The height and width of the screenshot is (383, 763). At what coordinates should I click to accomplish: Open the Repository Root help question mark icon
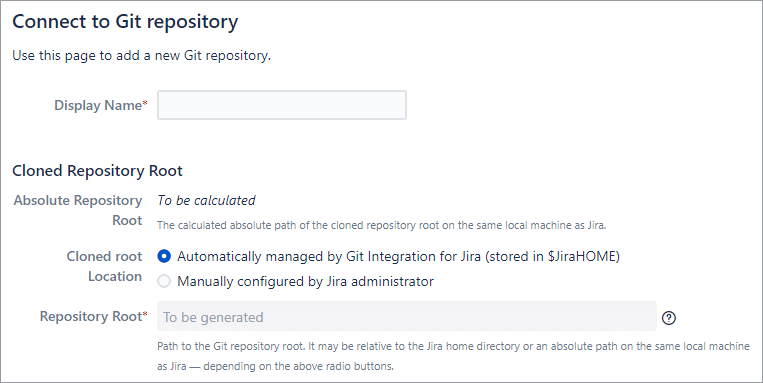pos(669,318)
